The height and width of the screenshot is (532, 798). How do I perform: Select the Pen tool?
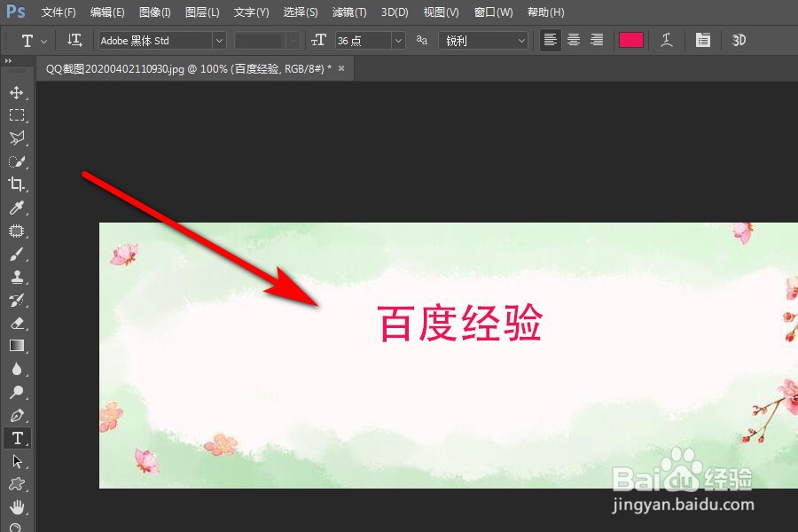tap(17, 416)
